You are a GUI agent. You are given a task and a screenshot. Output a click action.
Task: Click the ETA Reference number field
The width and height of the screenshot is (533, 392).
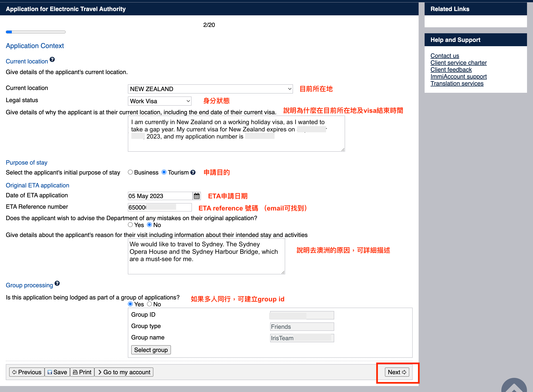coord(160,207)
